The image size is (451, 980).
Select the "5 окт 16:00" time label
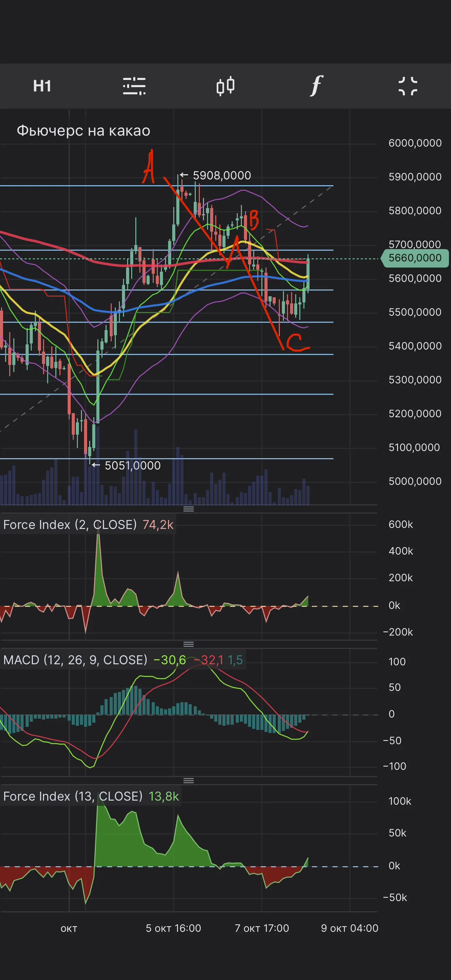[x=174, y=928]
